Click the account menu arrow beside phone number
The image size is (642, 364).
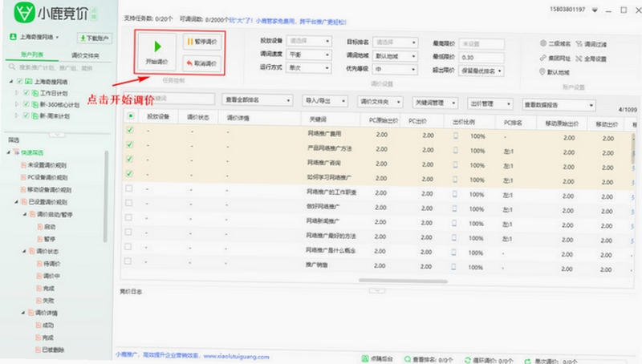(x=595, y=10)
